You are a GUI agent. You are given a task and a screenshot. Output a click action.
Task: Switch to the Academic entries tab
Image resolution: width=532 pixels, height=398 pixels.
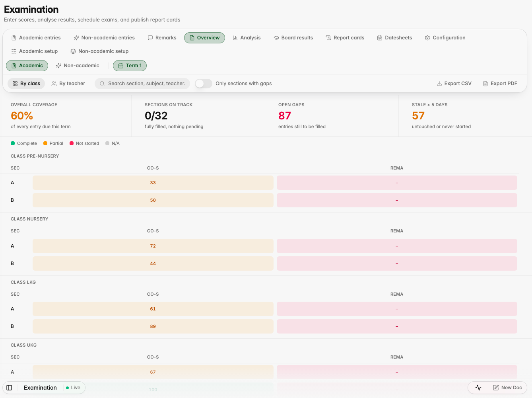[x=36, y=38]
